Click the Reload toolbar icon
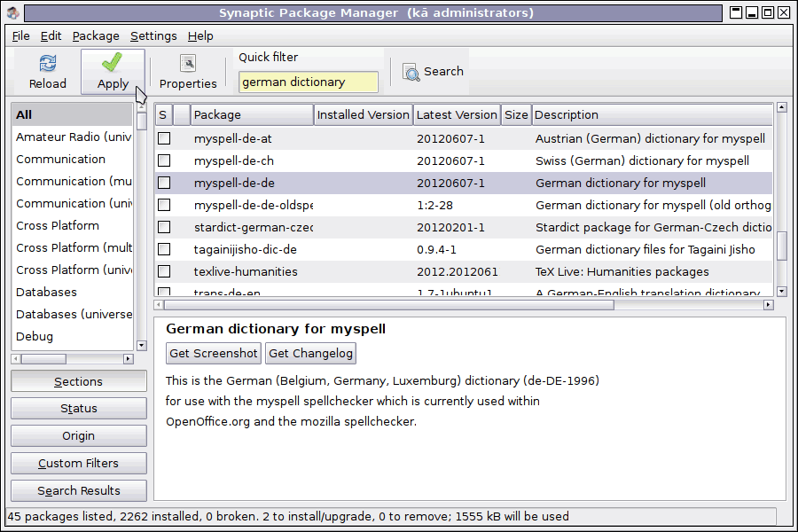The height and width of the screenshot is (532, 798). click(x=47, y=64)
